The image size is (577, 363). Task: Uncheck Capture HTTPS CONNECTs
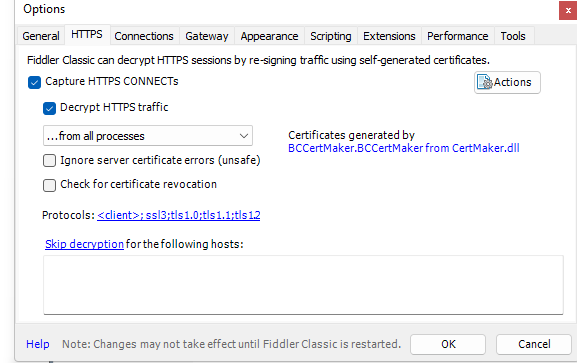click(x=34, y=82)
